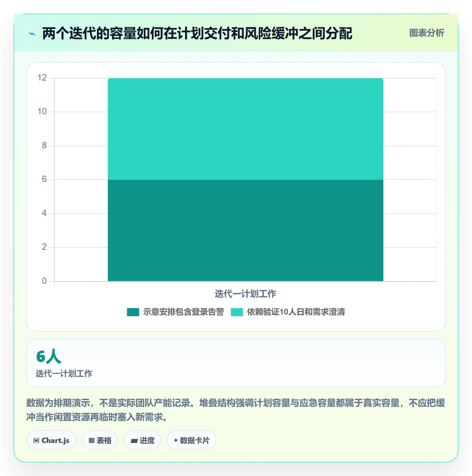Screen dimensions: 472x476
Task: Click the 图表分析 label in the header
Action: 426,33
